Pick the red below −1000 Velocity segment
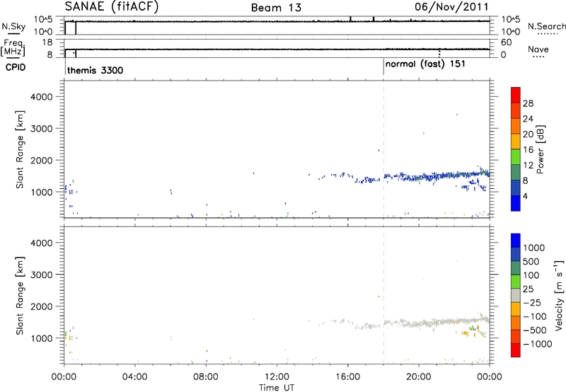The height and width of the screenshot is (392, 566). coord(516,350)
